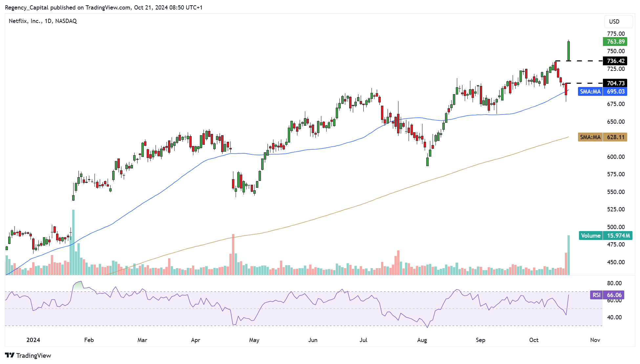The height and width of the screenshot is (364, 640).
Task: Click the 650.00 price axis label
Action: [616, 122]
